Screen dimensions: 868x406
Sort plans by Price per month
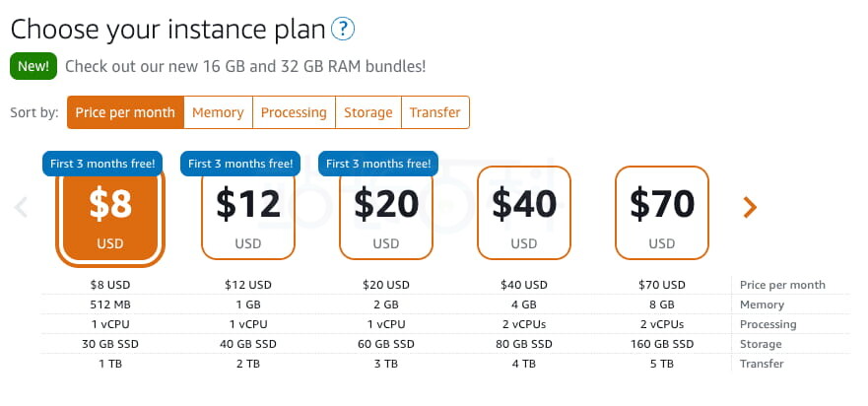[125, 112]
